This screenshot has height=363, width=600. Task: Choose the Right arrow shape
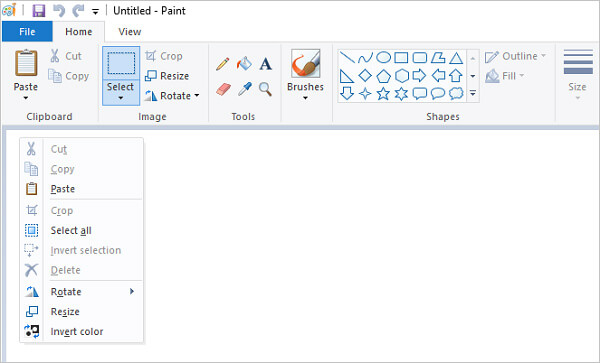point(420,76)
